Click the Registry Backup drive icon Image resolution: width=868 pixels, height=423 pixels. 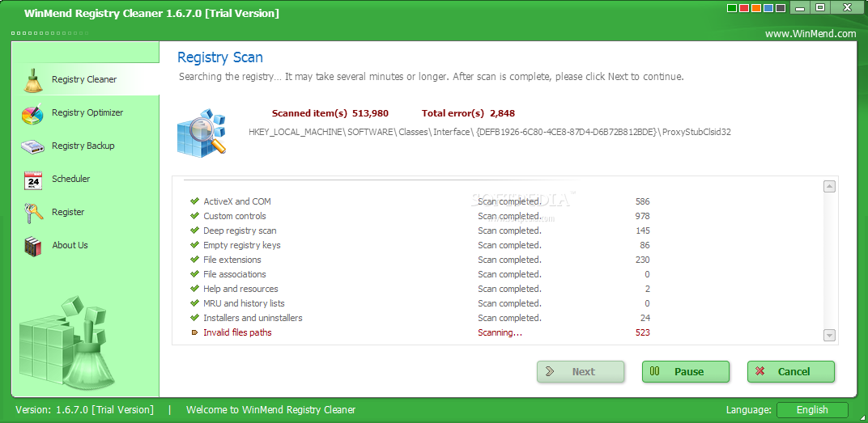coord(32,147)
